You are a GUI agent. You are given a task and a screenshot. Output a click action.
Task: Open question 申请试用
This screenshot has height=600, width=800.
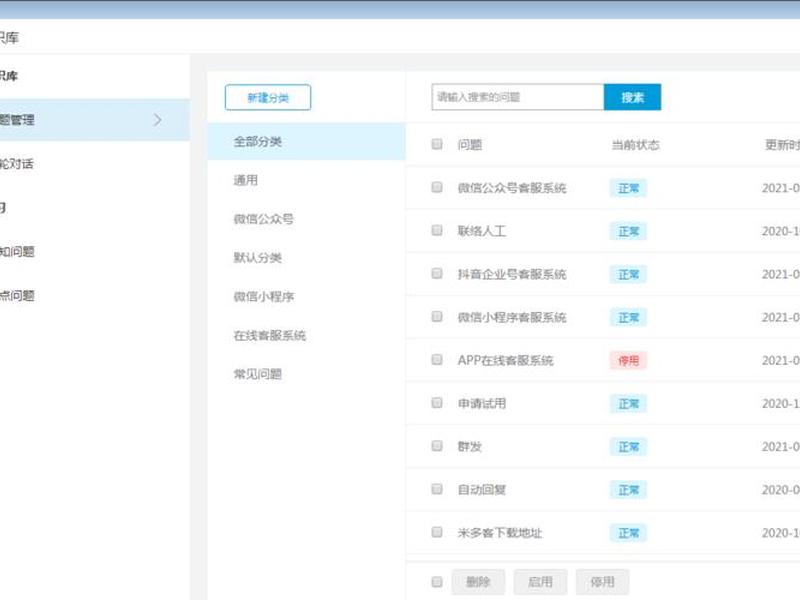point(482,404)
